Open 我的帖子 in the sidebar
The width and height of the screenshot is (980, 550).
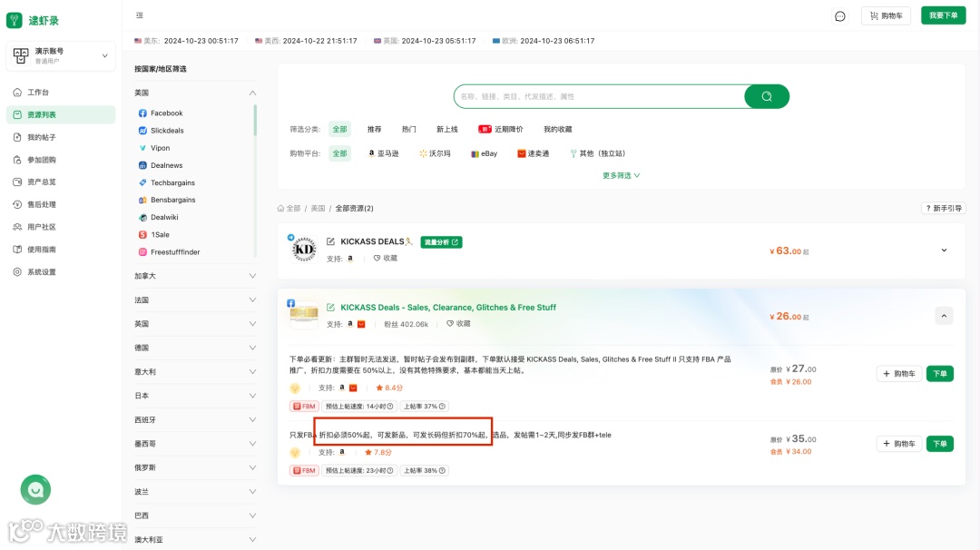pos(61,138)
